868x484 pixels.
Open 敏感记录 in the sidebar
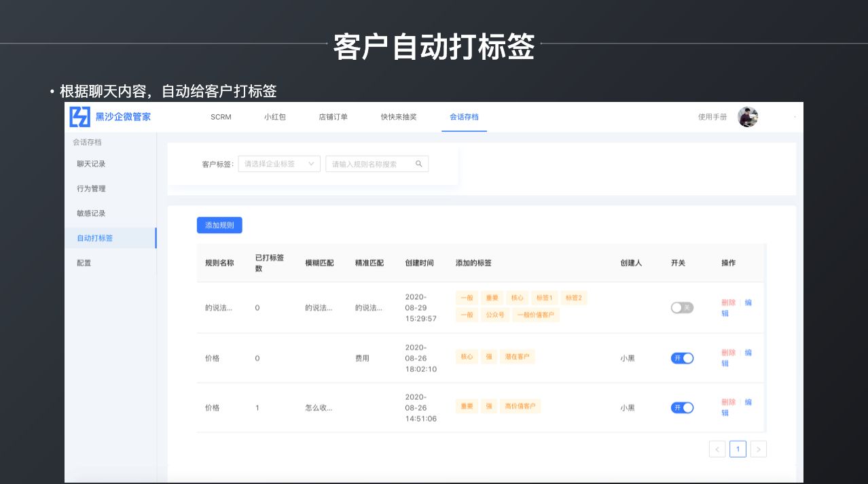pyautogui.click(x=91, y=213)
